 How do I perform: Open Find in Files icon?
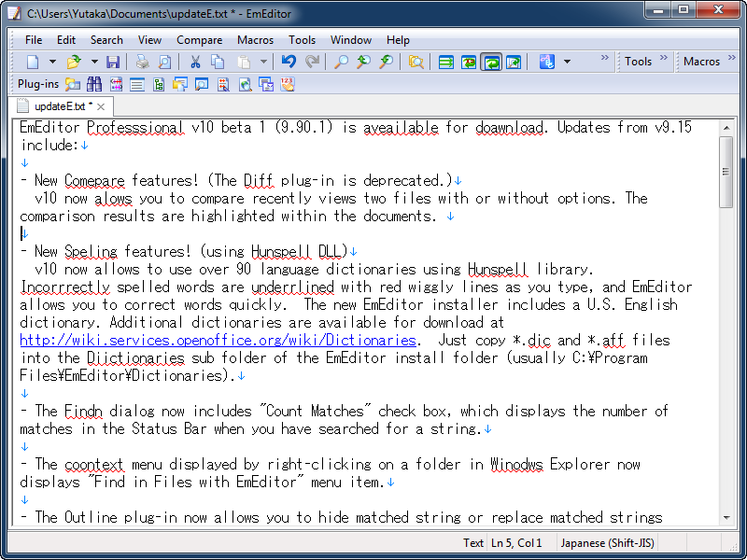[x=416, y=62]
